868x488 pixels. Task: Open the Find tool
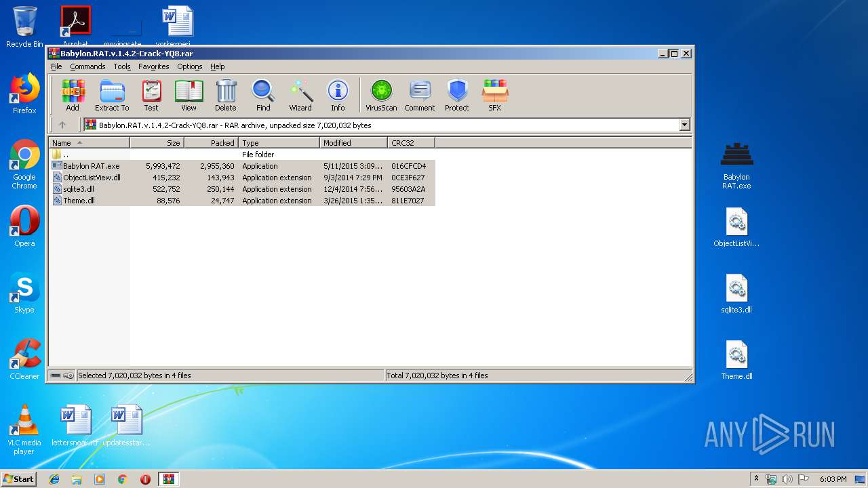point(263,95)
